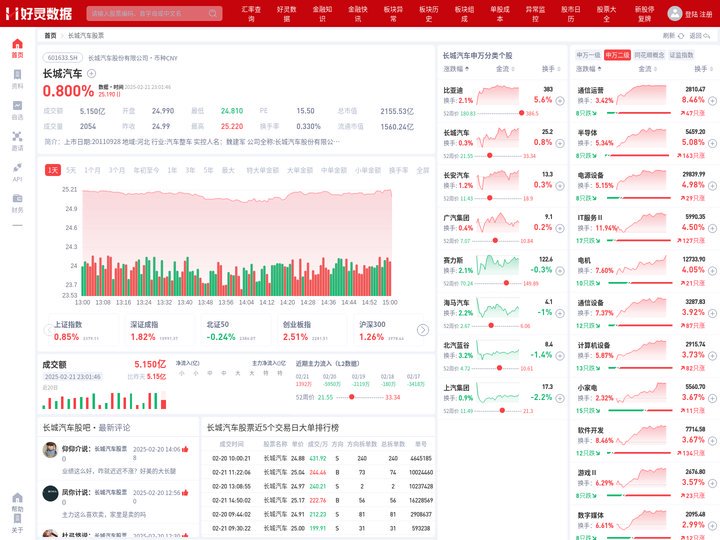Open the 比亚迪 mini chart thumbnail
720x540 pixels.
pos(498,95)
